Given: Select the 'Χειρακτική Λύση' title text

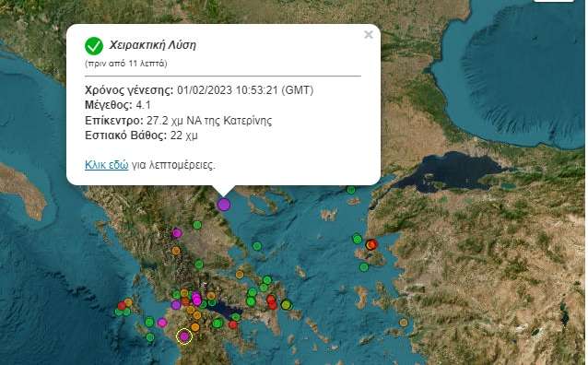Looking at the screenshot, I should [x=153, y=45].
